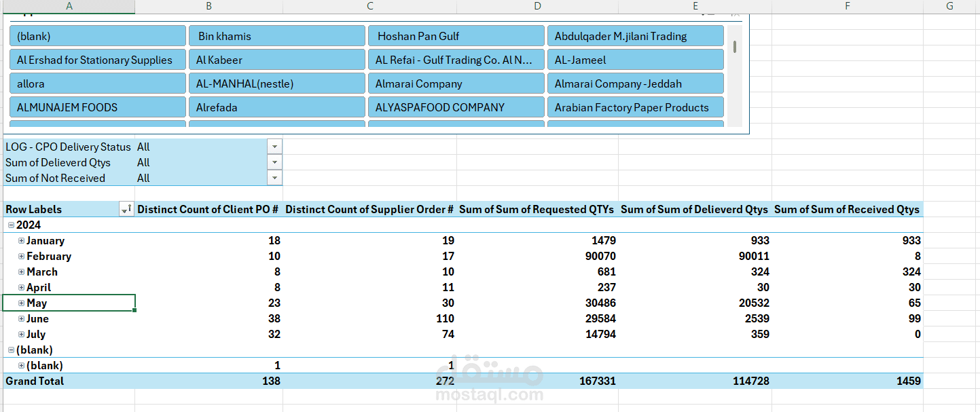Click Distinct Count of Client PO # header
Screen dimensions: 980x412
pos(208,210)
